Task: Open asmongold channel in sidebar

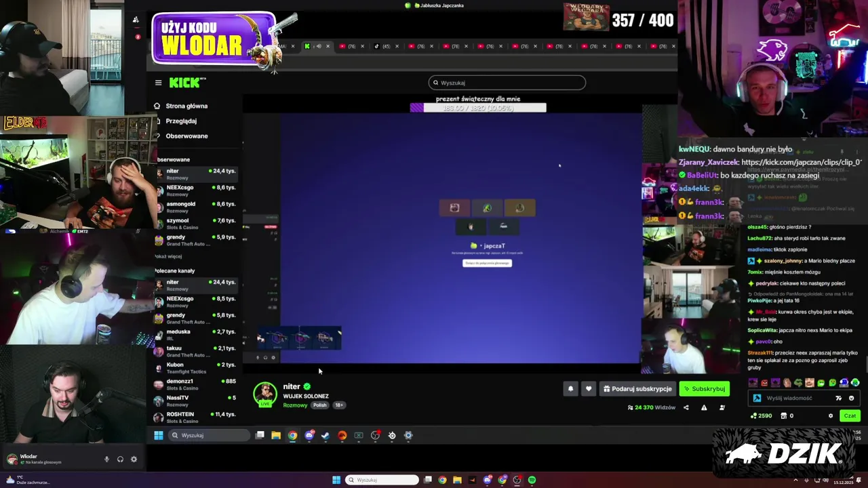Action: tap(195, 207)
